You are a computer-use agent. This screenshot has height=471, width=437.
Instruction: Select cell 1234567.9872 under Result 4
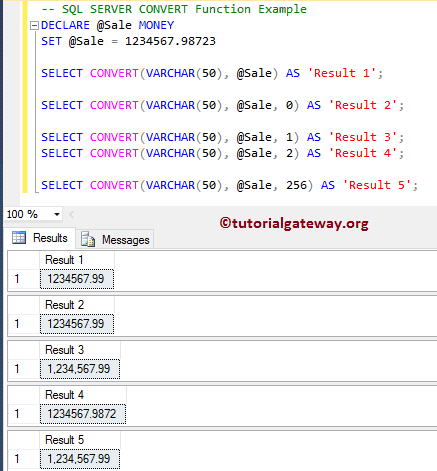click(x=83, y=414)
